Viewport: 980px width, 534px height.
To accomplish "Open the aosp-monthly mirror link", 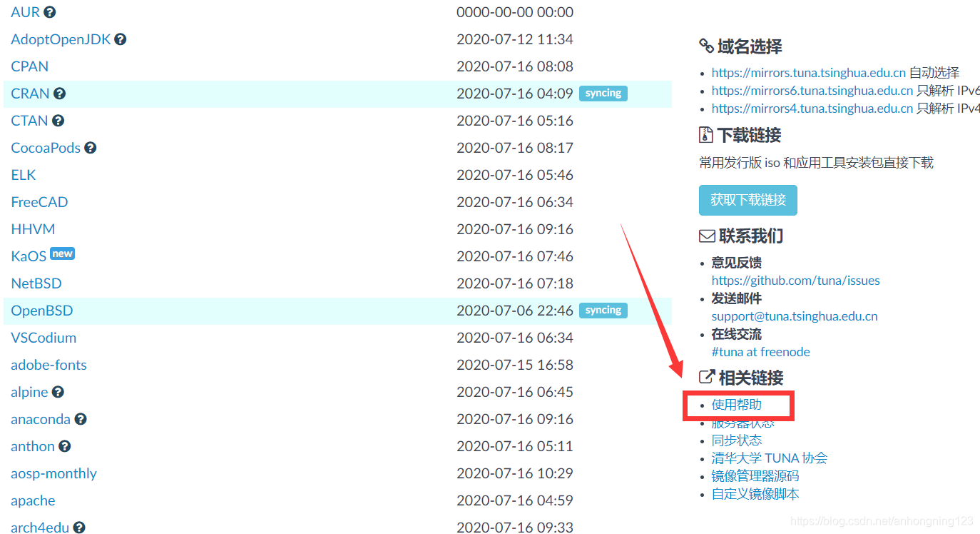I will tap(54, 473).
